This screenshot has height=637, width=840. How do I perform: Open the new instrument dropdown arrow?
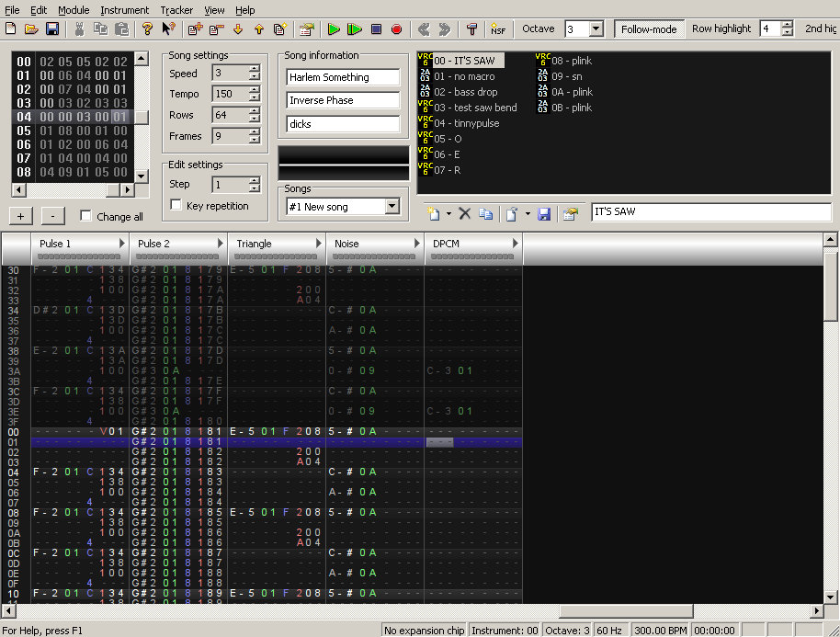(x=448, y=213)
